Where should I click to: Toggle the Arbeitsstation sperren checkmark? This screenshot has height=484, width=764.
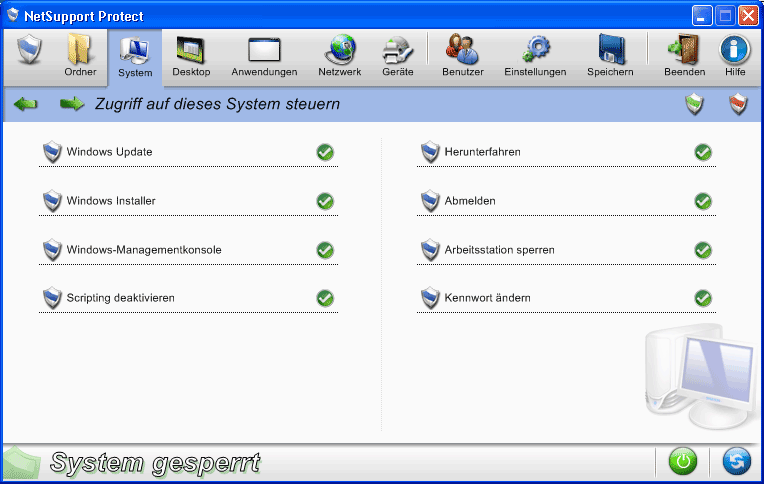(x=703, y=250)
